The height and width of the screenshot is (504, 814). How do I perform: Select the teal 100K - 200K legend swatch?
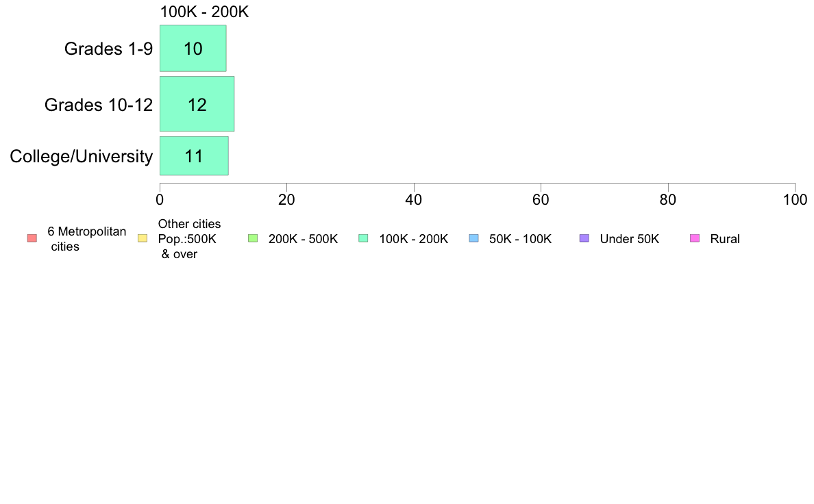coord(363,238)
